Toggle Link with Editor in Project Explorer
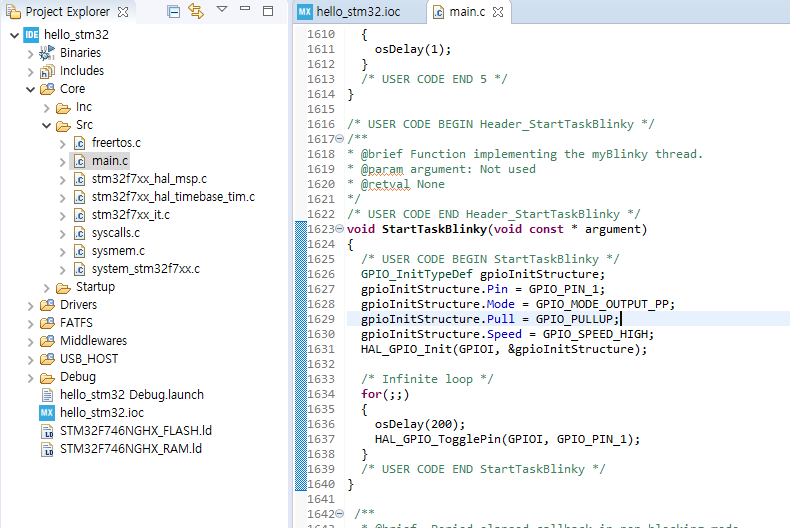The image size is (790, 528). pyautogui.click(x=196, y=12)
